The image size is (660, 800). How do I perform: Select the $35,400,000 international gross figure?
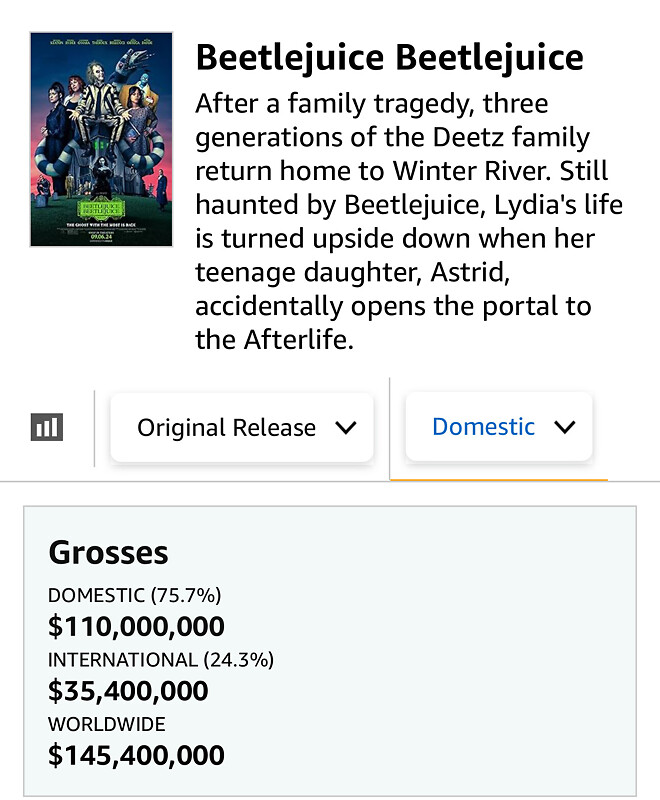point(128,691)
